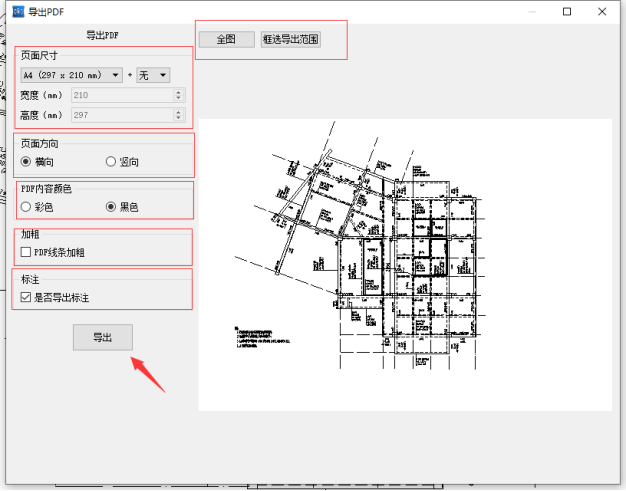Maximize the 导出PDF window
This screenshot has width=626, height=491.
pos(567,12)
